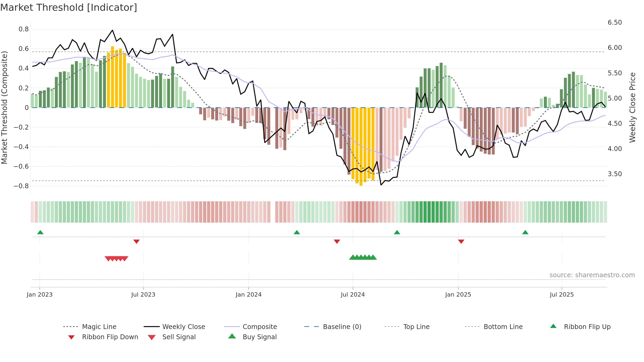
Task: Click the Jan 2024 x-axis label
Action: [249, 294]
